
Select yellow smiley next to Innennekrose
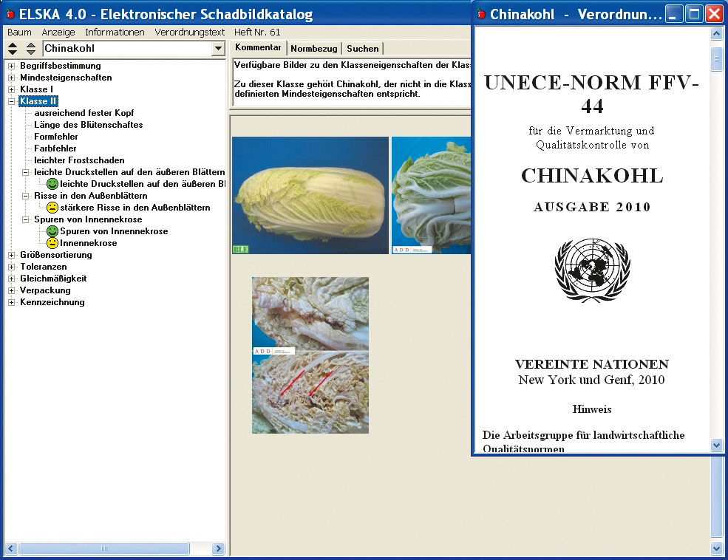pyautogui.click(x=52, y=242)
